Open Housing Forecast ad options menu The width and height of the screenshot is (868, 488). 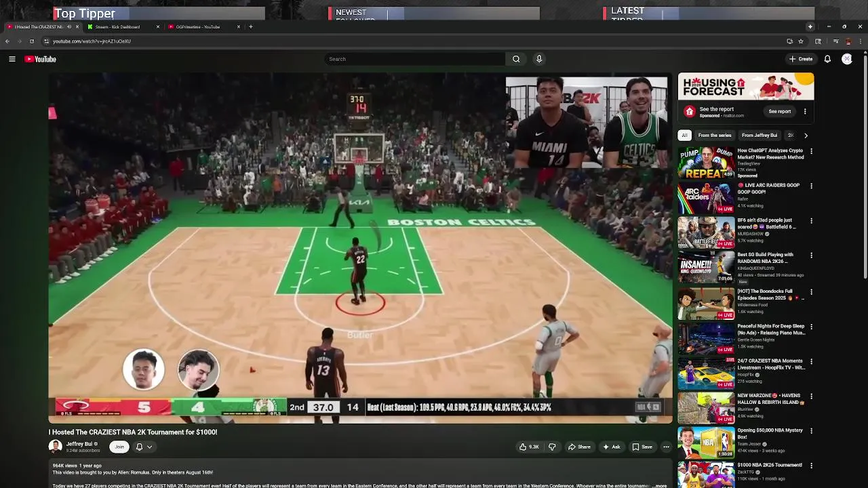coord(805,111)
